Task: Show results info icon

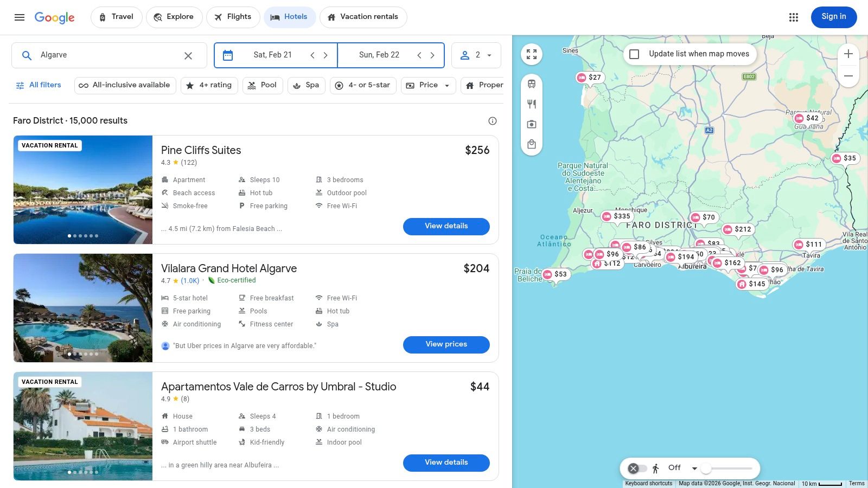Action: tap(493, 121)
